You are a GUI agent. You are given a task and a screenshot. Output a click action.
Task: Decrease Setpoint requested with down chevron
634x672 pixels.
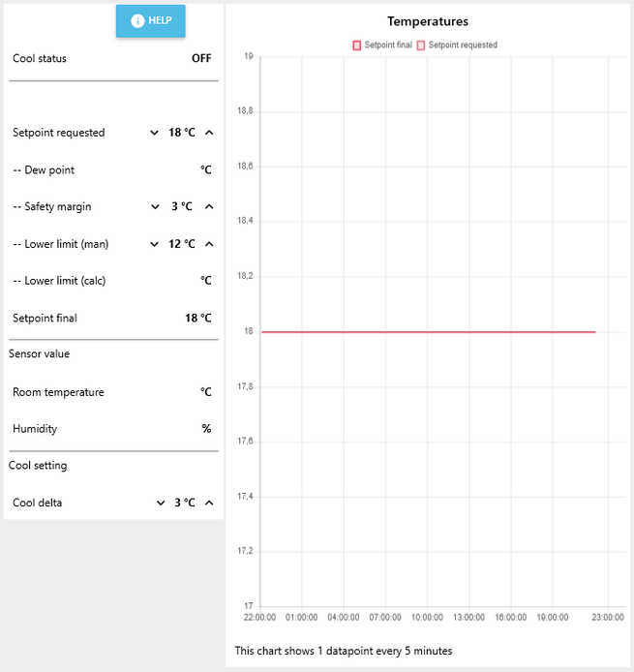[154, 133]
